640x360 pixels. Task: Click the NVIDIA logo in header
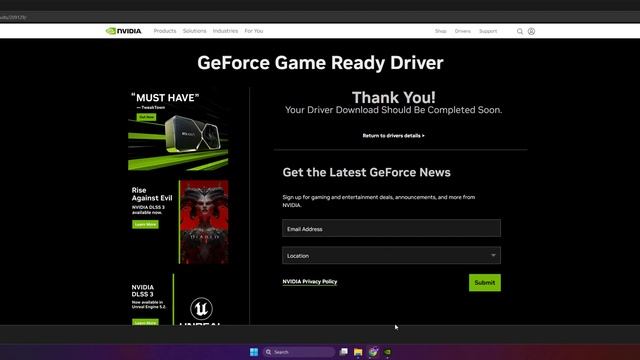[x=123, y=31]
